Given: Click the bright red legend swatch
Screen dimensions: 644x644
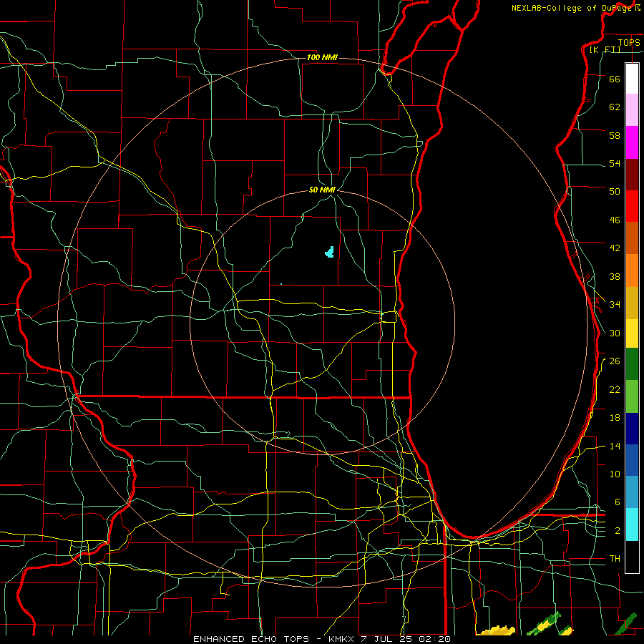Looking at the screenshot, I should [632, 206].
